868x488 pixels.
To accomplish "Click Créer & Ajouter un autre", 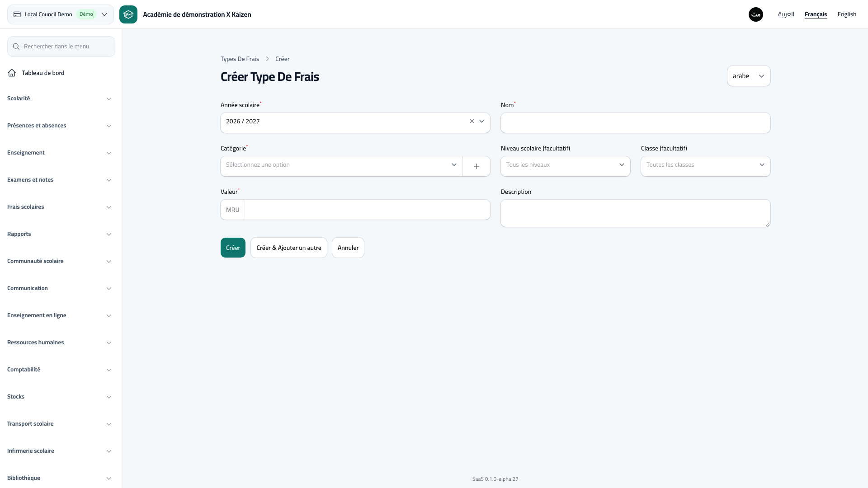I will pyautogui.click(x=289, y=248).
